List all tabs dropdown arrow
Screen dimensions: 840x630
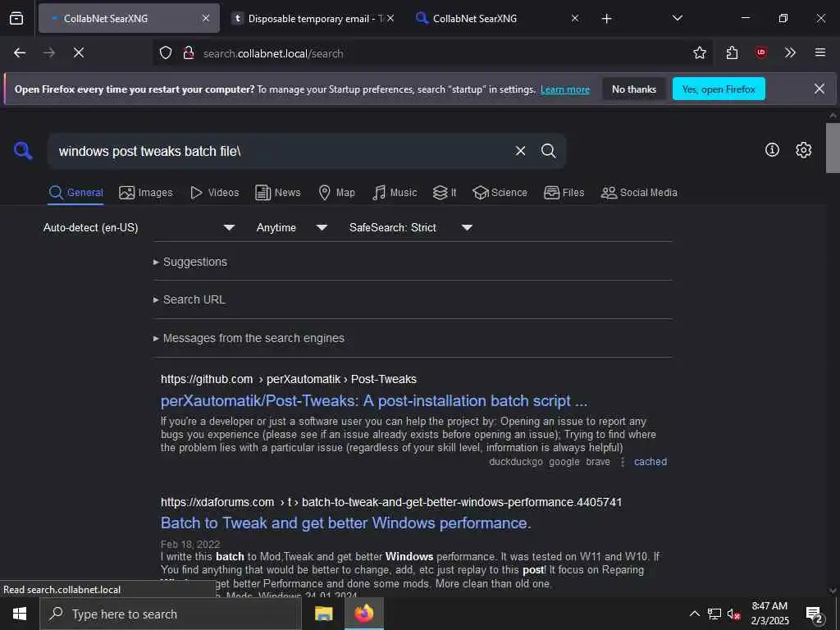(x=677, y=18)
